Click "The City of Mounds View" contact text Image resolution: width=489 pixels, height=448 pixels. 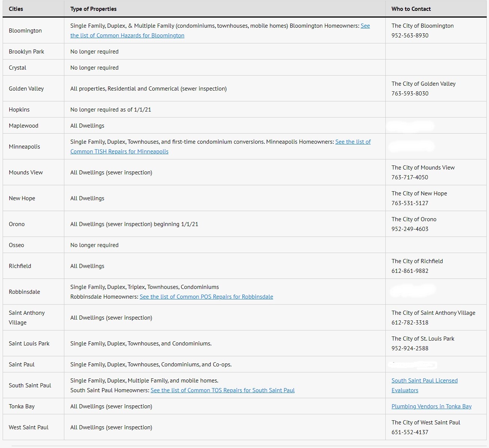click(x=423, y=168)
